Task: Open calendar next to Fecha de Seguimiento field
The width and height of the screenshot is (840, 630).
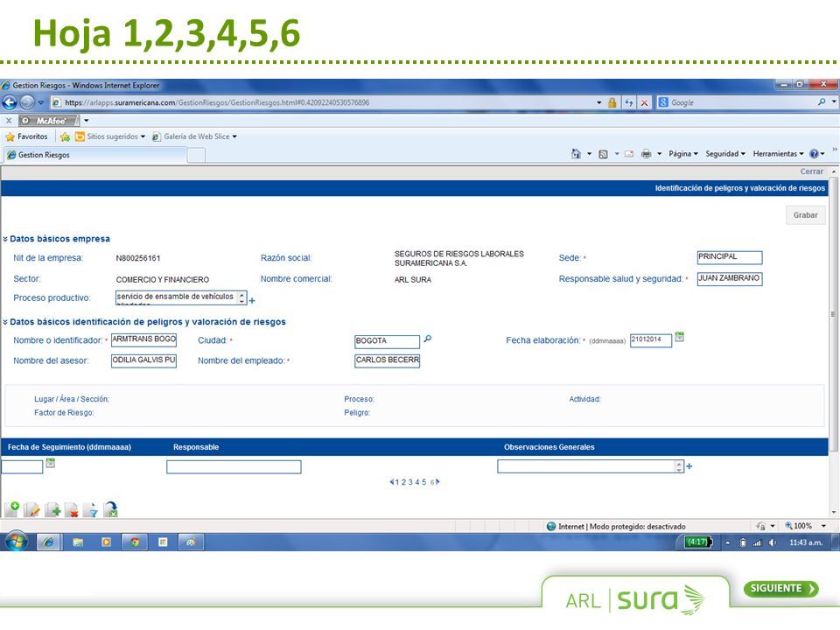Action: pos(51,463)
